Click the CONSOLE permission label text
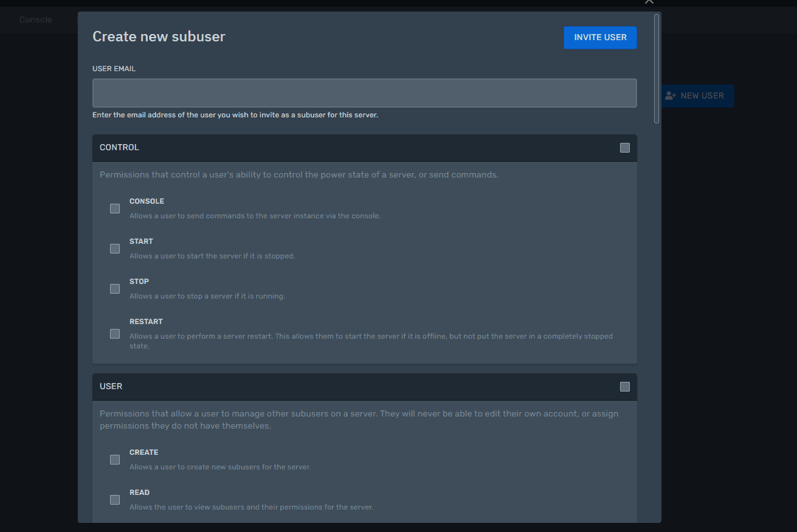 pos(147,201)
